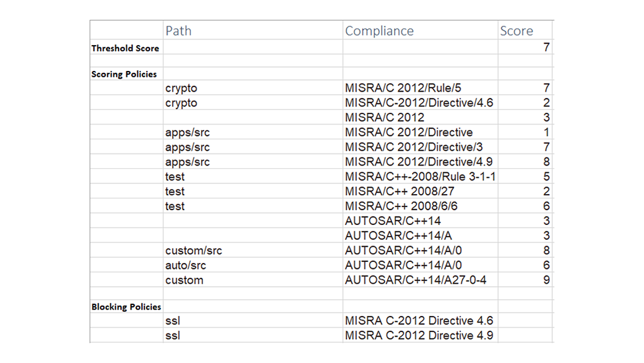
Task: Select the MISRA/C-2012/Directive/4.6 cell
Action: pos(420,103)
